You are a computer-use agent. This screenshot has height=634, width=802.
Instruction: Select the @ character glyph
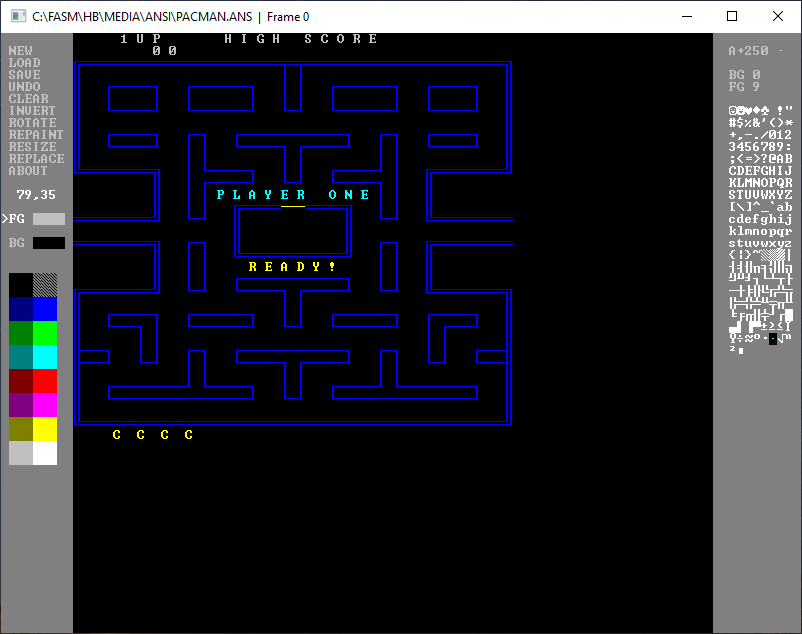[772, 158]
